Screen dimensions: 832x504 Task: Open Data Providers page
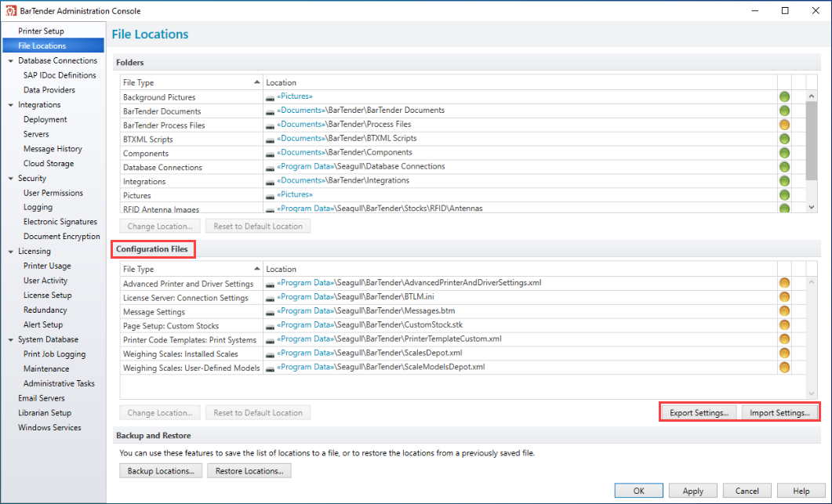pyautogui.click(x=49, y=90)
